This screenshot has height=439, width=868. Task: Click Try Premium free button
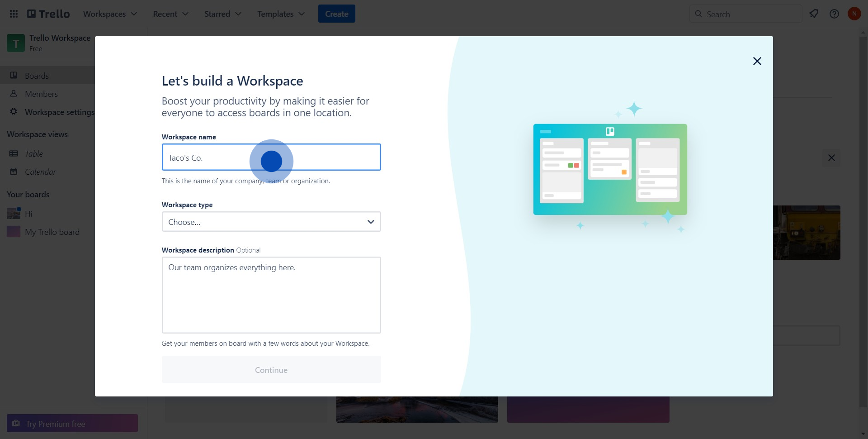point(72,424)
